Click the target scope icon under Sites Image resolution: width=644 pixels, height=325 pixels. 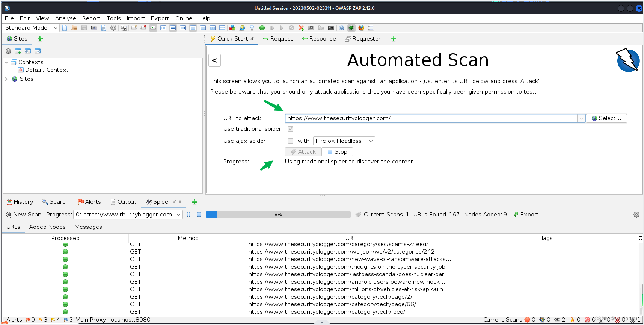click(x=8, y=51)
